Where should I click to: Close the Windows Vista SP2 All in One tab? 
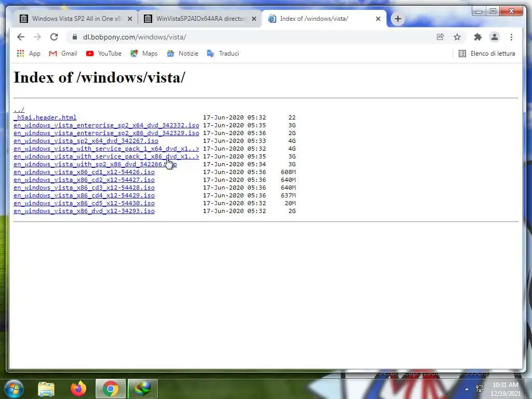pyautogui.click(x=129, y=19)
